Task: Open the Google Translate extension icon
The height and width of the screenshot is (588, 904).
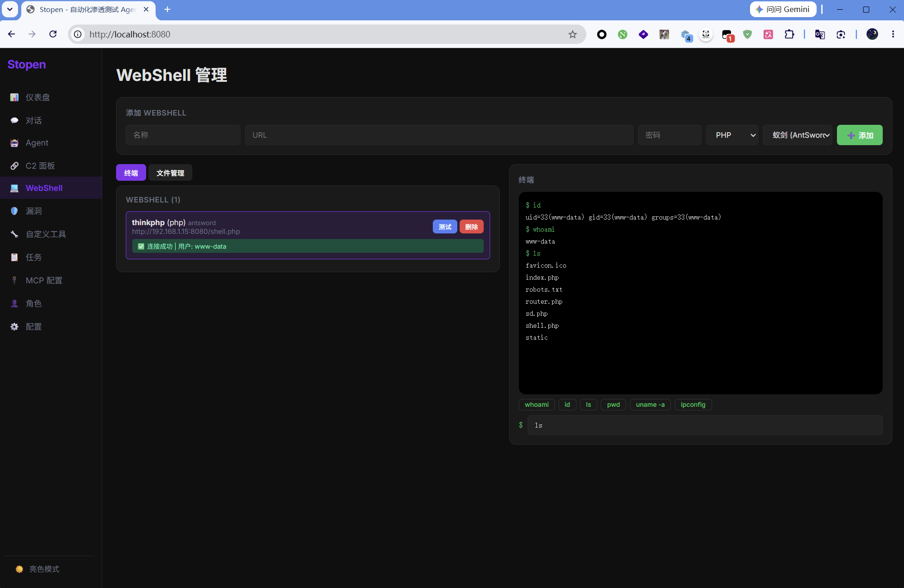Action: pos(820,34)
